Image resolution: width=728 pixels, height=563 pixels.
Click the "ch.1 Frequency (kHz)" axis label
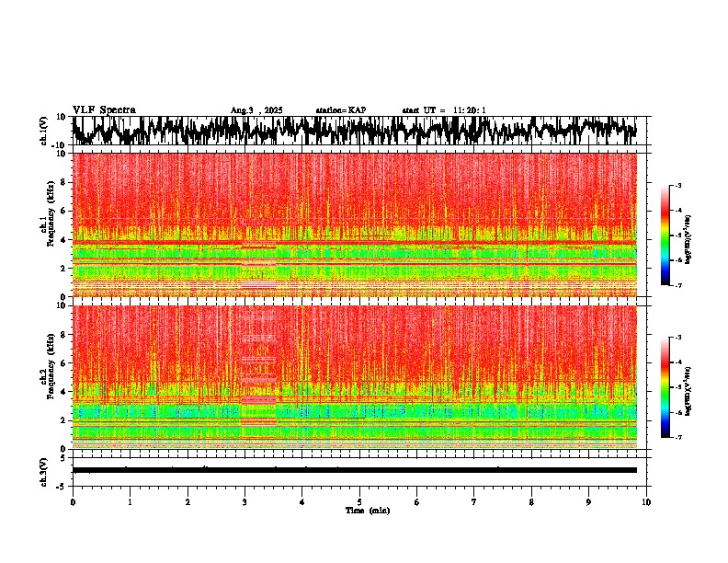click(x=48, y=213)
